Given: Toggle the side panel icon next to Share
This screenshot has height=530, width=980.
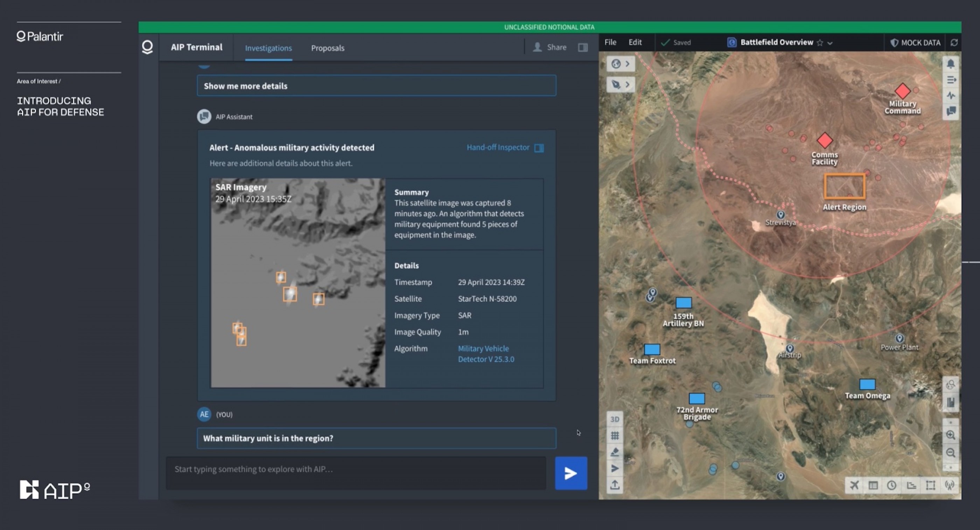Looking at the screenshot, I should (583, 47).
